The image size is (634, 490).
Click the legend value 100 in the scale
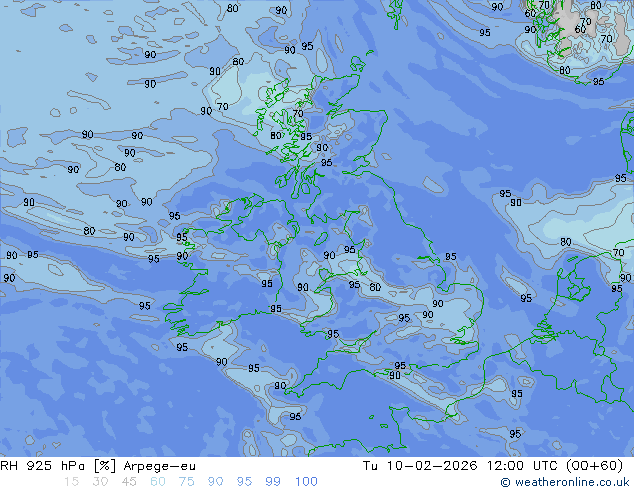[x=306, y=482]
